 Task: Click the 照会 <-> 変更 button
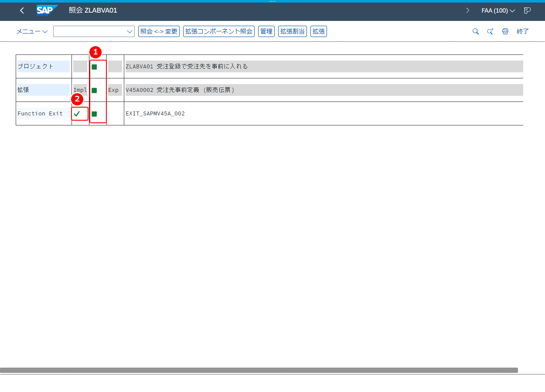pos(159,31)
